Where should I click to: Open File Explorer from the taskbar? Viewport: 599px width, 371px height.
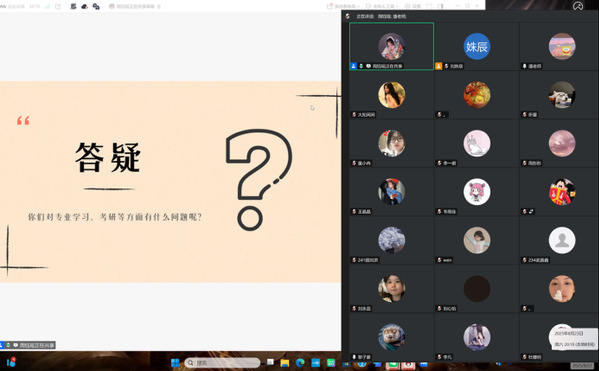coord(285,363)
